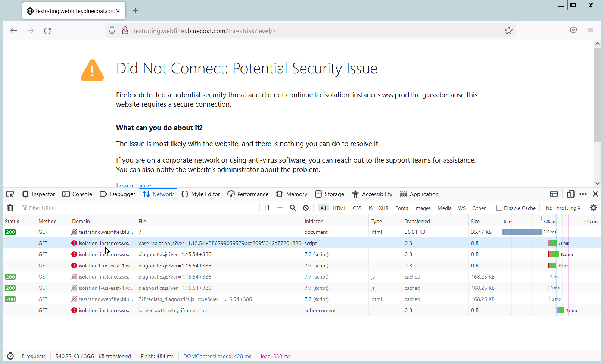Reload the current page
Viewport: 604px width, 364px height.
[47, 31]
